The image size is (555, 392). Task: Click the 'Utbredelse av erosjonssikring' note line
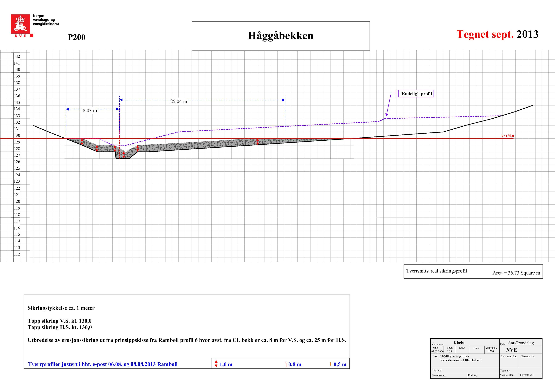coord(187,340)
